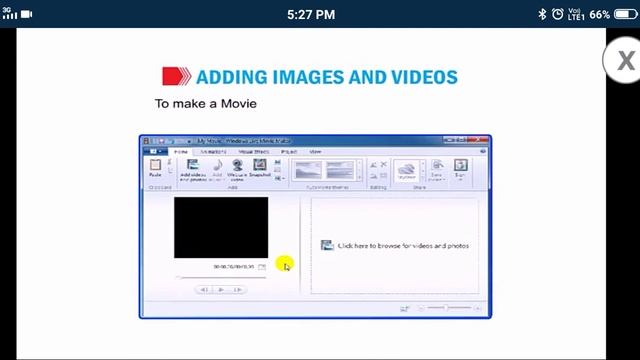
Task: Play the movie preview
Action: 221,289
